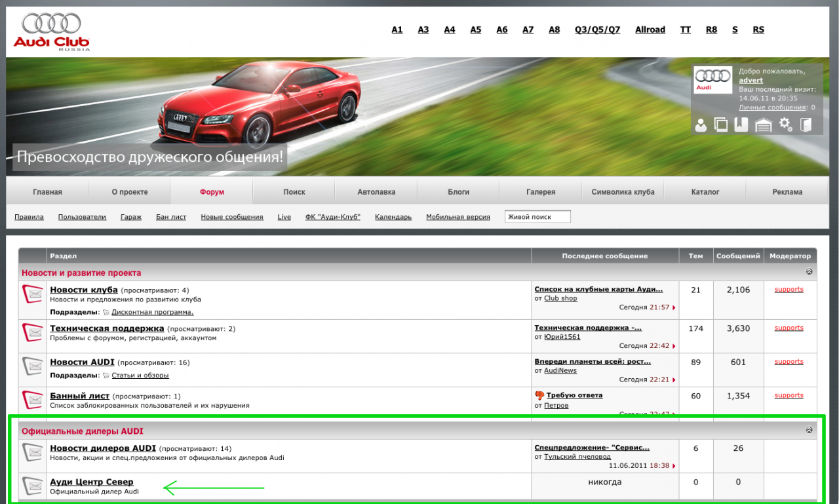
Task: Go to last post arrow at Сегодня 22:42
Action: pos(674,346)
